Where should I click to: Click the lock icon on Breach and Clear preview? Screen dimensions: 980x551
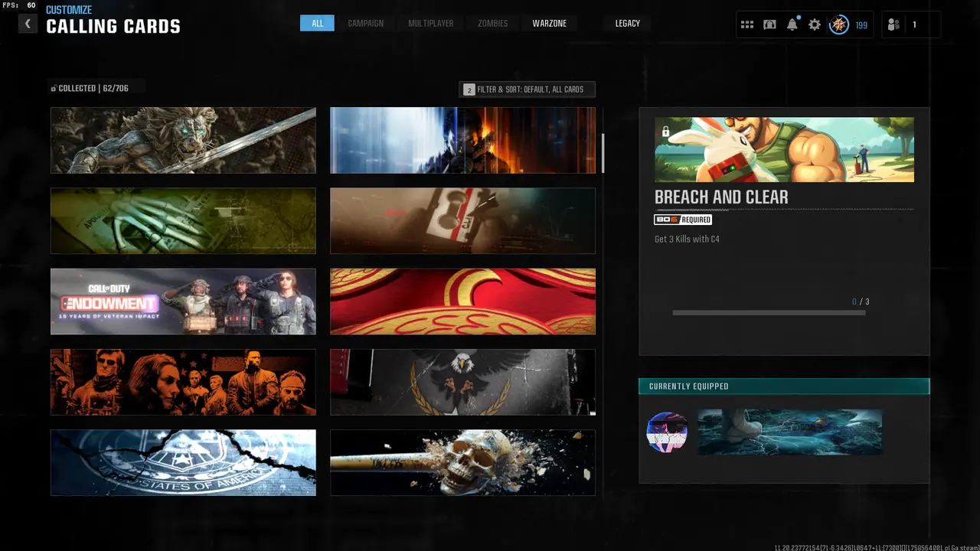click(665, 132)
